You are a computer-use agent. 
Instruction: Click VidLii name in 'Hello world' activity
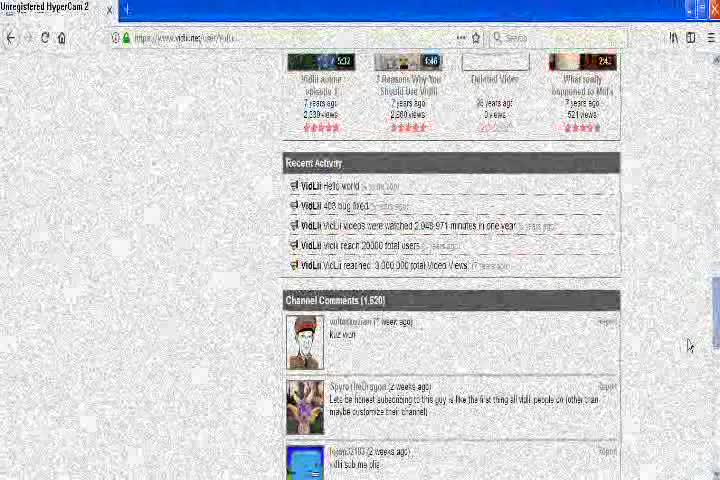pos(311,186)
